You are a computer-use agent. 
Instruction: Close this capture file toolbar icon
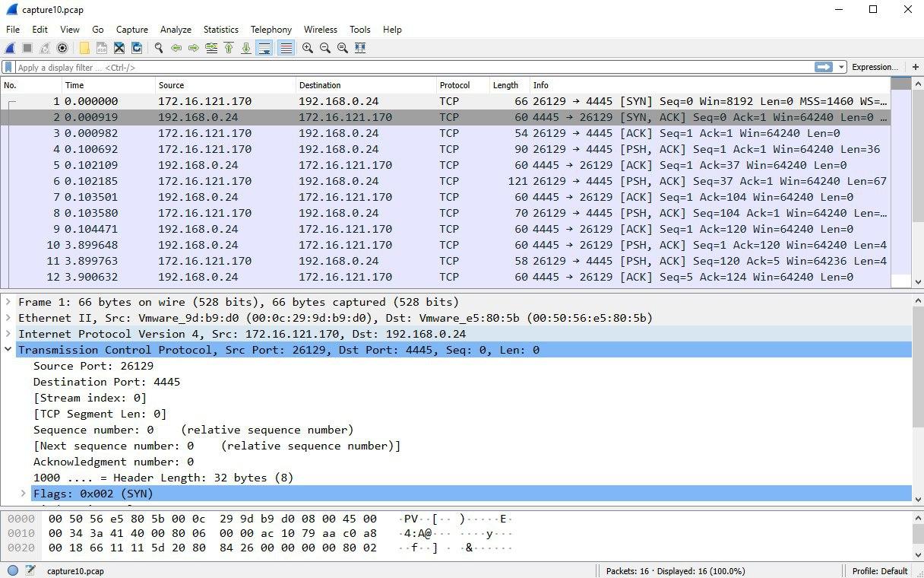click(119, 48)
